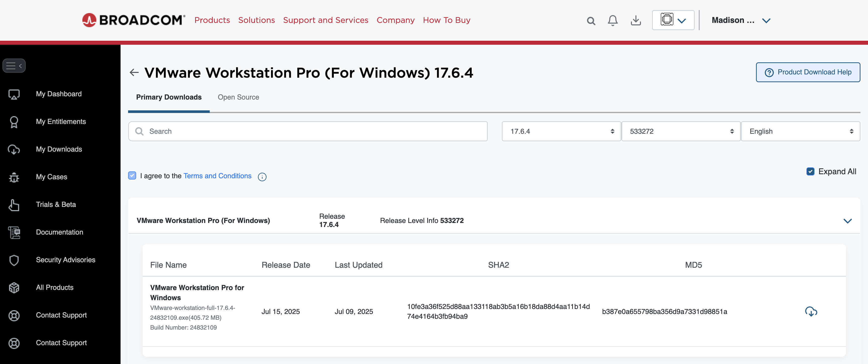This screenshot has width=868, height=364.
Task: Uncheck the Terms and Conditions agreement checkbox
Action: 132,175
